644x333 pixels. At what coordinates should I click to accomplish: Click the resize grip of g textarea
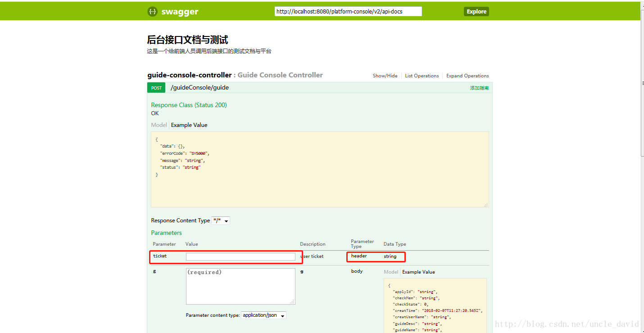pyautogui.click(x=292, y=301)
